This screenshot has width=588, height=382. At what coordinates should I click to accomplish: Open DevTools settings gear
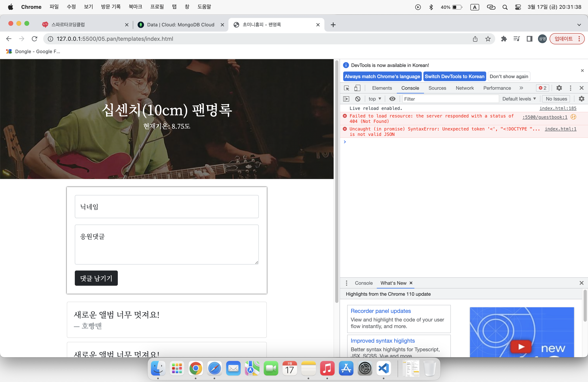(559, 88)
